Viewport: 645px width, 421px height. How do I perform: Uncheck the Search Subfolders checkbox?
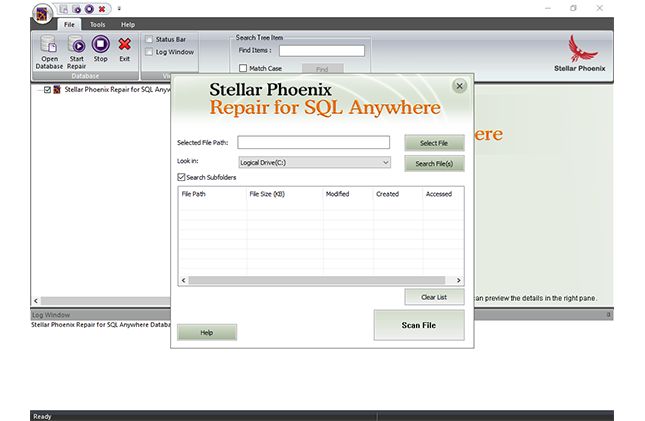coord(181,177)
